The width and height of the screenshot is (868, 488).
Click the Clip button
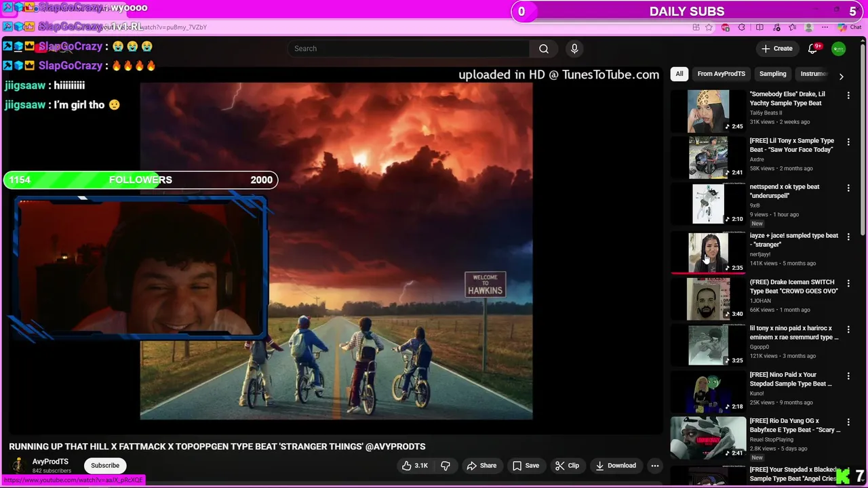(x=567, y=466)
